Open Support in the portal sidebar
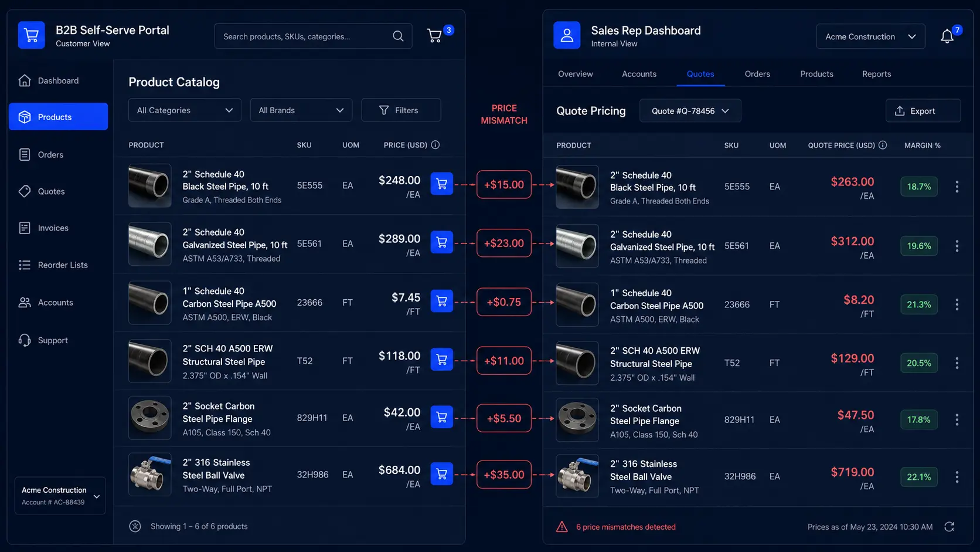The height and width of the screenshot is (552, 980). pyautogui.click(x=58, y=340)
